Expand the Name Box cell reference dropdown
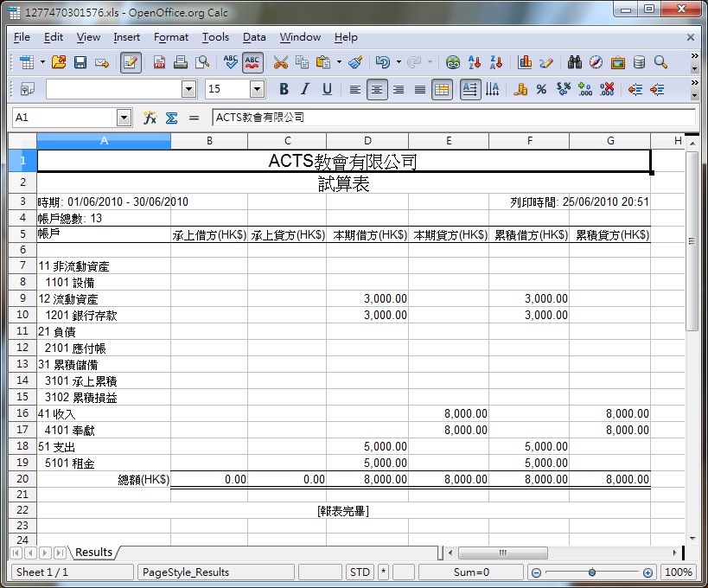 tap(124, 118)
